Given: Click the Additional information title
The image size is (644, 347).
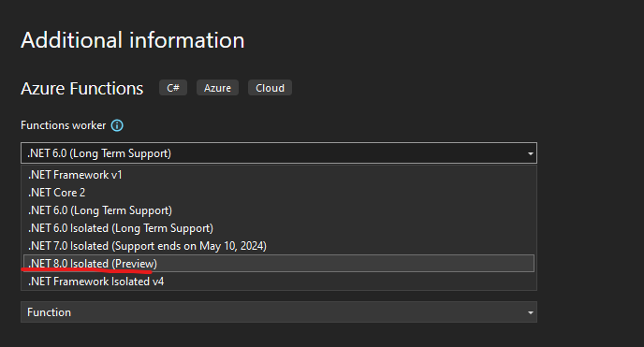Looking at the screenshot, I should [x=133, y=40].
